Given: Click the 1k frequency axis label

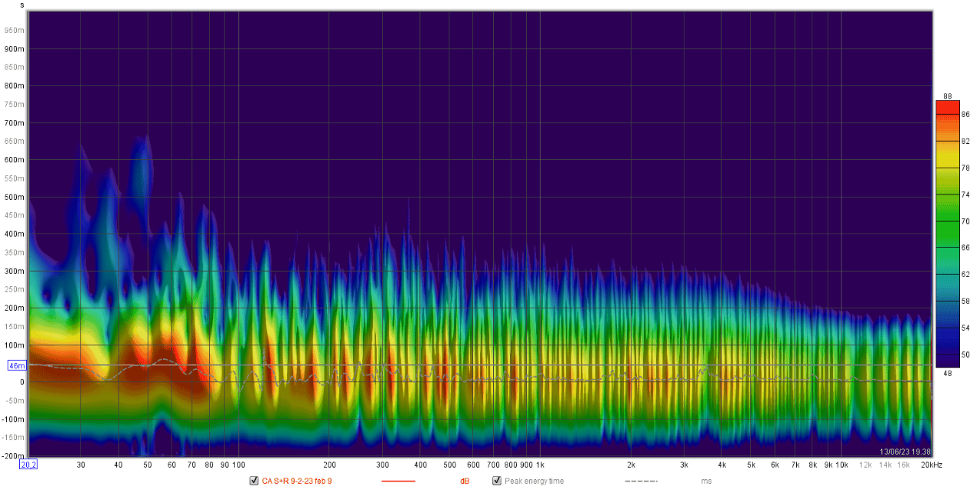Looking at the screenshot, I should (540, 465).
